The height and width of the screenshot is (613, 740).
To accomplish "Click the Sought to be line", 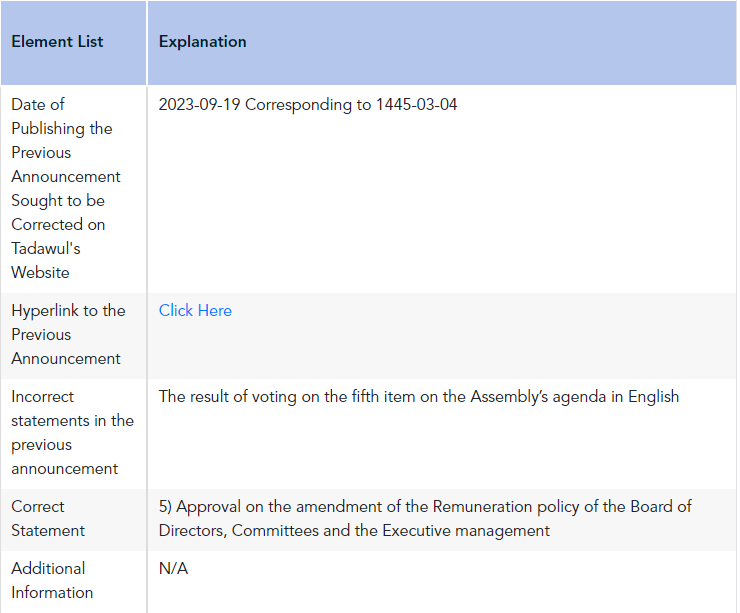I will coord(58,201).
